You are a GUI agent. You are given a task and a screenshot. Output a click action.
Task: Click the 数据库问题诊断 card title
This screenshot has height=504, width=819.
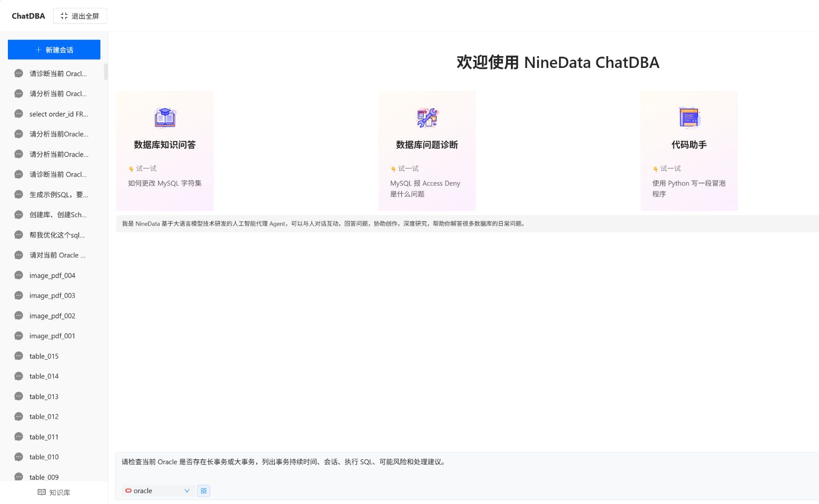coord(427,145)
